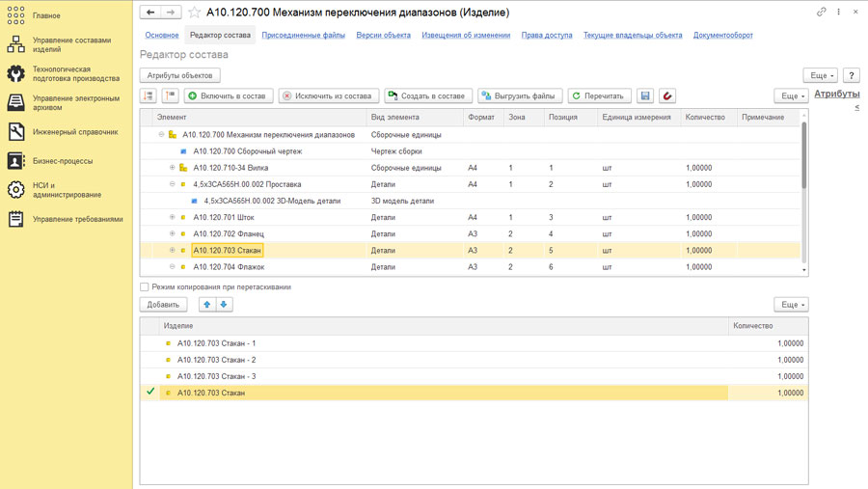Collapse the A10.120.700 Механизм переключения диапазонов node
Viewport: 868px width, 489px height.
pos(162,135)
